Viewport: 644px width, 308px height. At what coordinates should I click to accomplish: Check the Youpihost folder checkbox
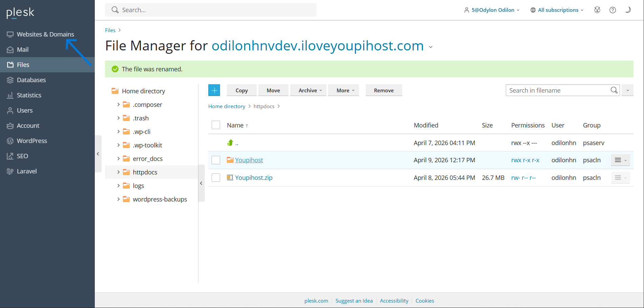click(x=216, y=160)
